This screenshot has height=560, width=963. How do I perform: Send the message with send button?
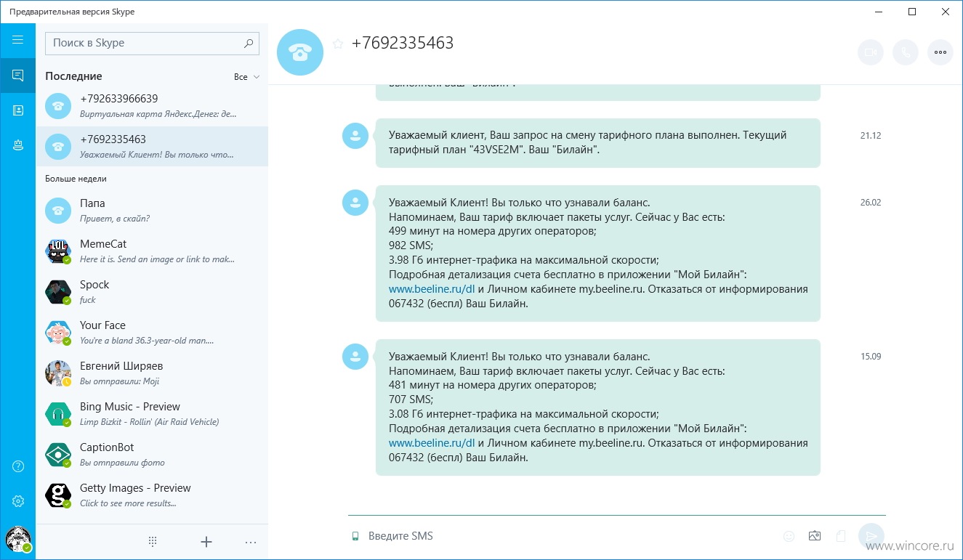(871, 536)
